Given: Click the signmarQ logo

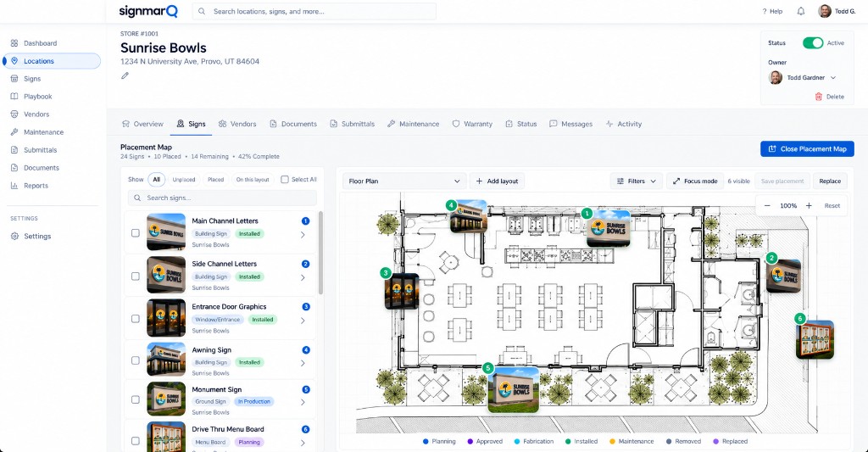Looking at the screenshot, I should [x=148, y=11].
